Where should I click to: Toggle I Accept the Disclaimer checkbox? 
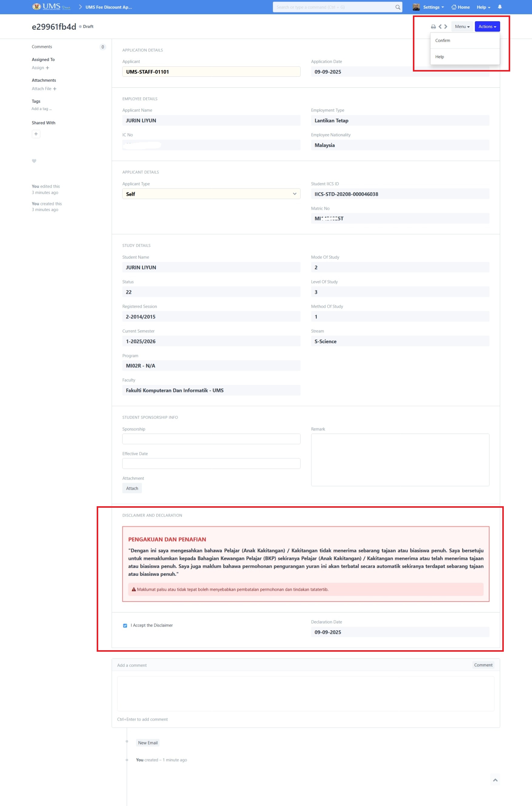125,626
